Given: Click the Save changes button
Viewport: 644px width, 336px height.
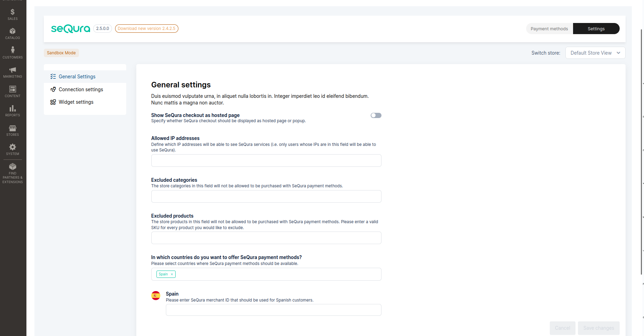Looking at the screenshot, I should (598, 328).
